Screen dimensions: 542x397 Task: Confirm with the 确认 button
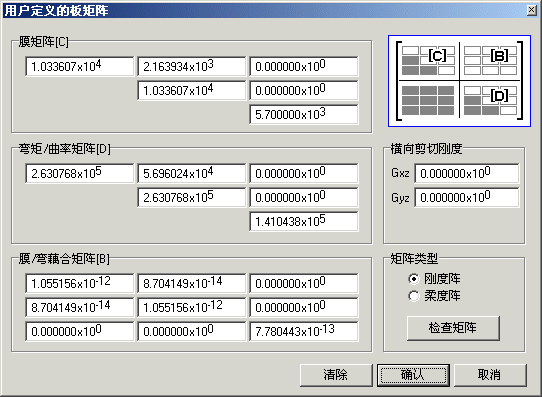(x=413, y=375)
